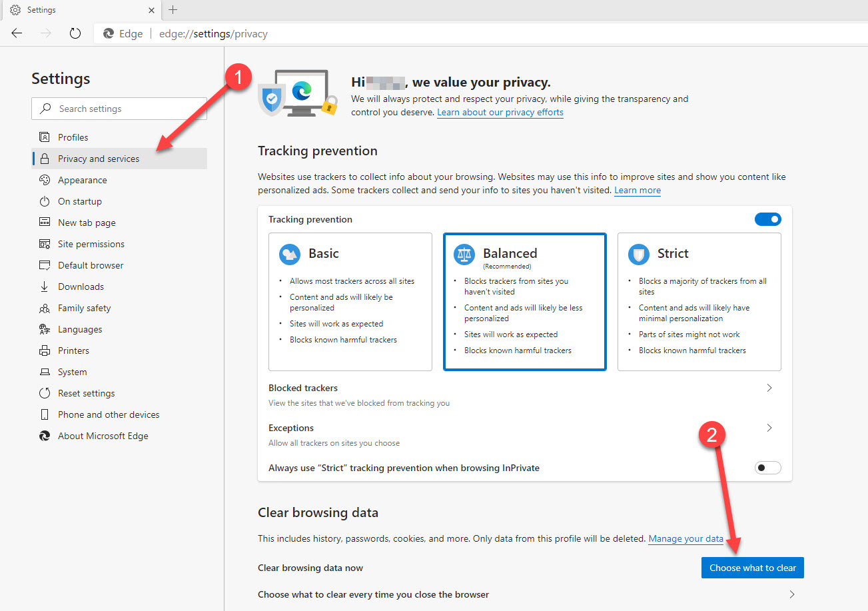Screen dimensions: 868x611
Task: Open Reset settings label
Action: point(87,393)
